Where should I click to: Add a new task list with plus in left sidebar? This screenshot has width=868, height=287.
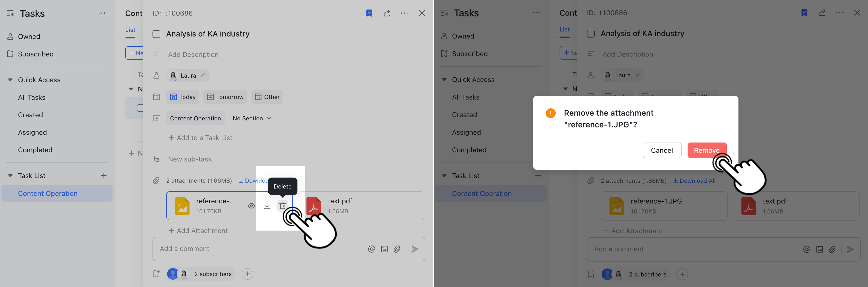(104, 176)
